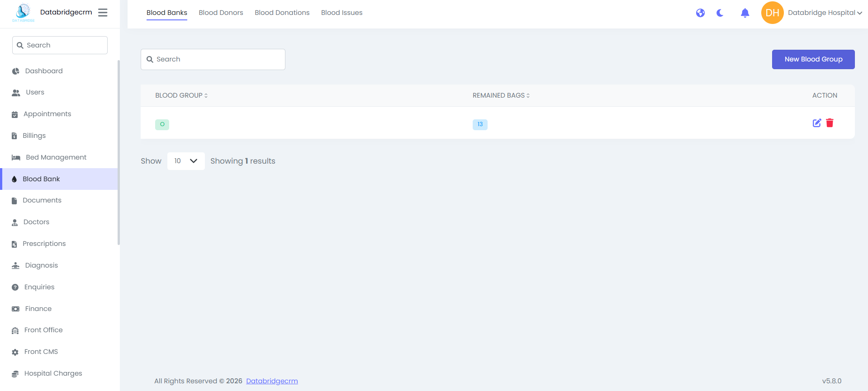This screenshot has width=868, height=391.
Task: Select Blood Bank menu item
Action: click(x=59, y=179)
